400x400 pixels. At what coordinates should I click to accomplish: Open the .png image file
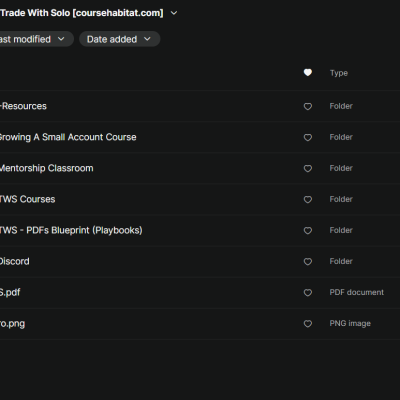pos(12,324)
